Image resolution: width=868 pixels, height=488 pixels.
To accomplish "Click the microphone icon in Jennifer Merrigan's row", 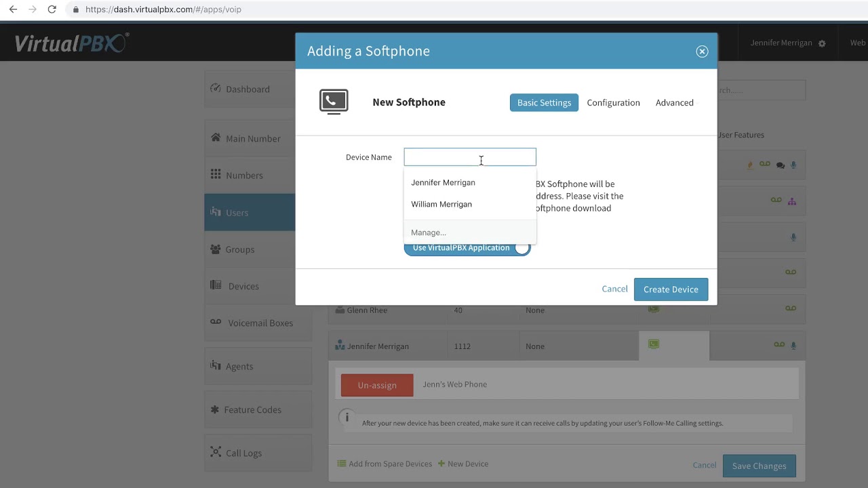I will [x=793, y=345].
